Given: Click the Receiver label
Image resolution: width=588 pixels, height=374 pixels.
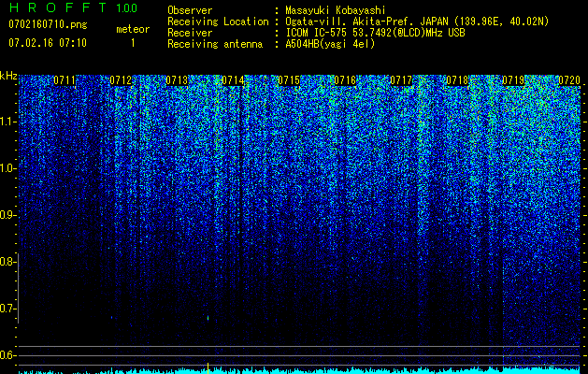Looking at the screenshot, I should click(x=190, y=33).
